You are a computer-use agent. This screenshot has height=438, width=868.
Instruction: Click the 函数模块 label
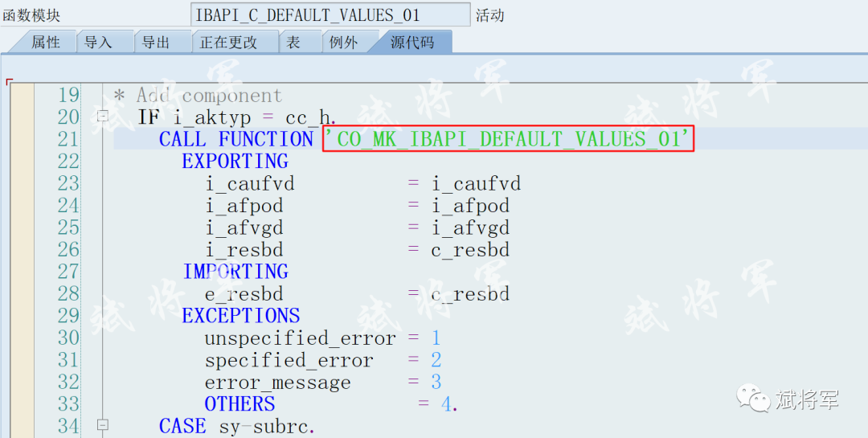31,15
